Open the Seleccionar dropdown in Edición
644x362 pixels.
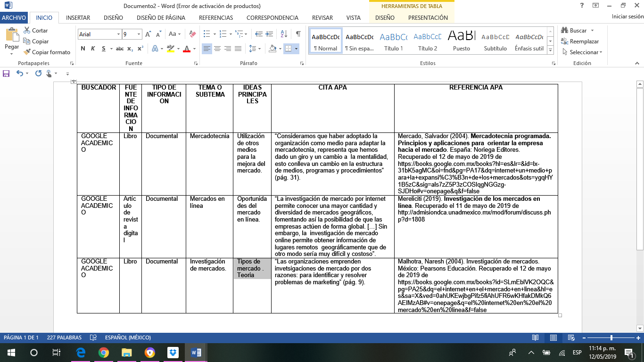pos(584,52)
